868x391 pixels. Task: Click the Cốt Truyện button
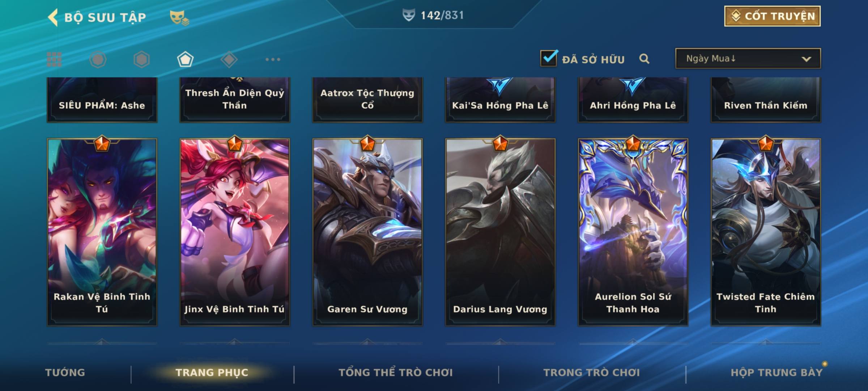[x=772, y=16]
